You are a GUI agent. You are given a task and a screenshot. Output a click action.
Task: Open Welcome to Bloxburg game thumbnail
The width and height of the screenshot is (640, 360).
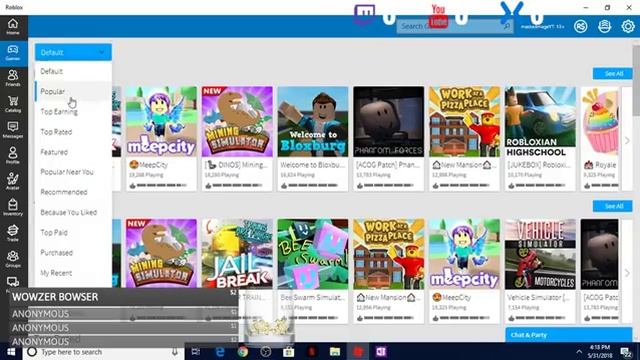coord(313,121)
